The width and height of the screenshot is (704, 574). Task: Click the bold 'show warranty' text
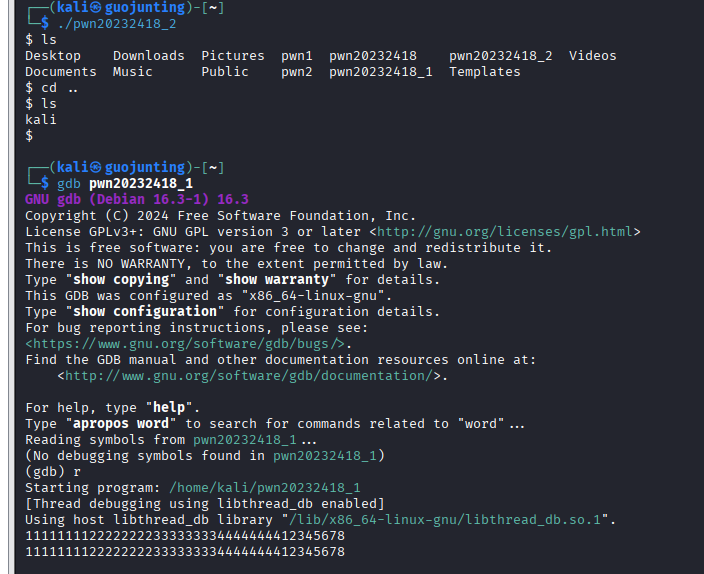[x=277, y=279]
